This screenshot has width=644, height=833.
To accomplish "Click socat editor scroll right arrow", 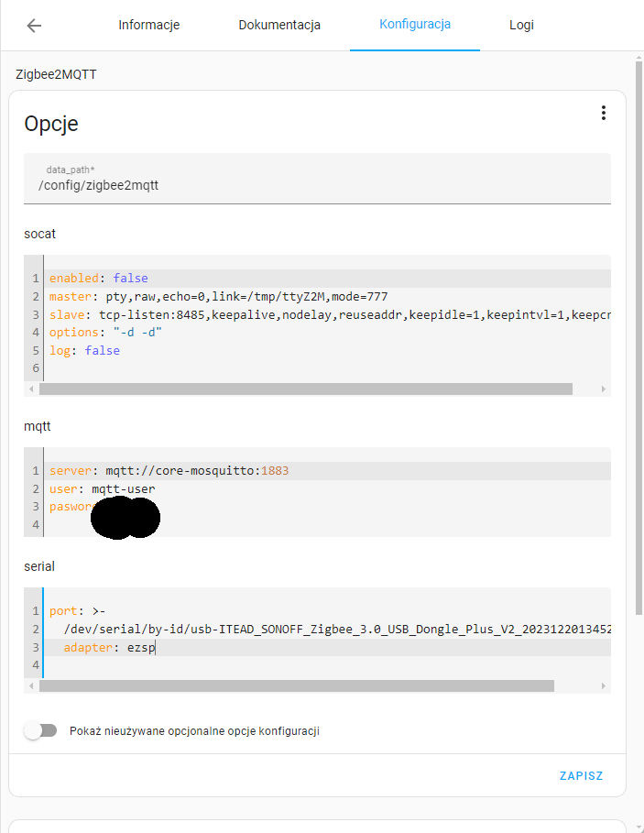I will 604,389.
